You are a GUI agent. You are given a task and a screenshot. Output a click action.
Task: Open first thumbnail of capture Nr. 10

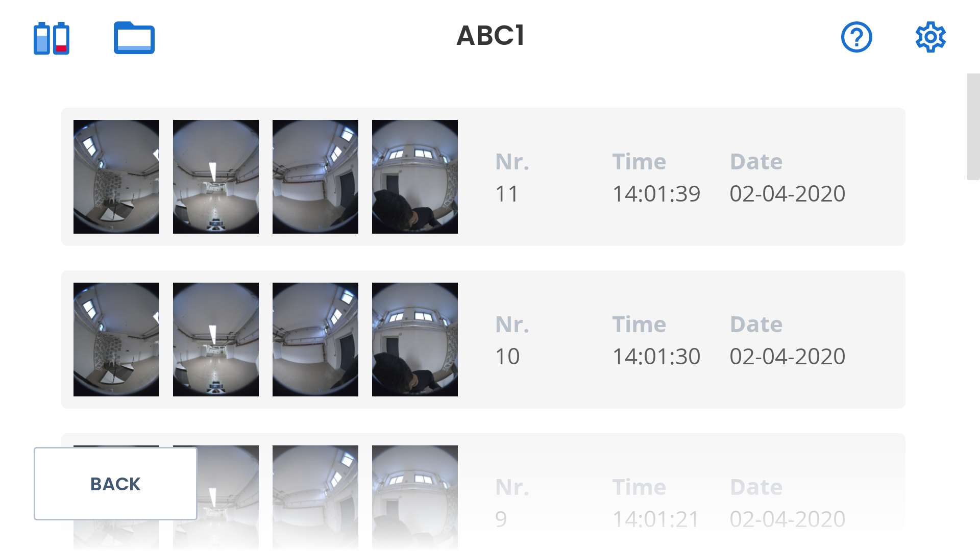point(116,339)
